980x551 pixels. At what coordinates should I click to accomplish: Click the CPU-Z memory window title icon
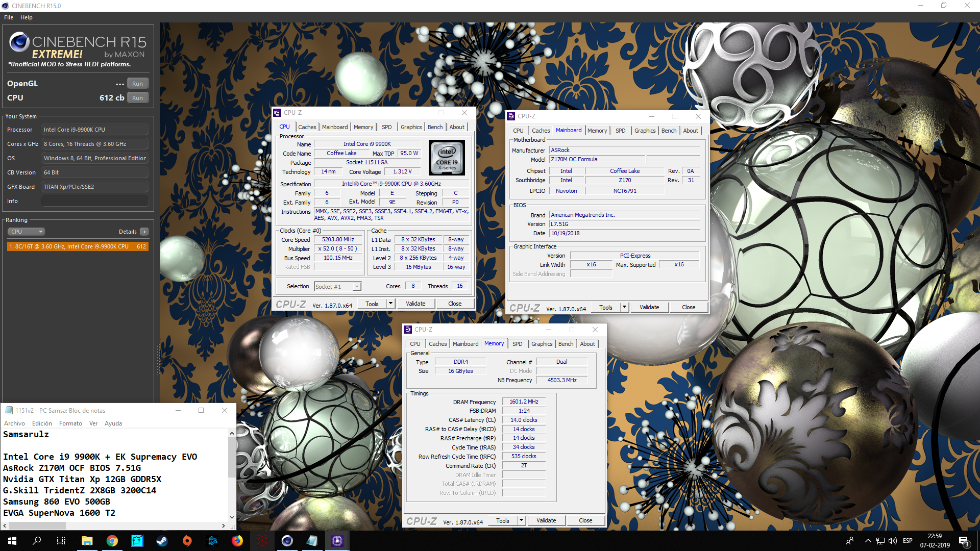(x=408, y=330)
